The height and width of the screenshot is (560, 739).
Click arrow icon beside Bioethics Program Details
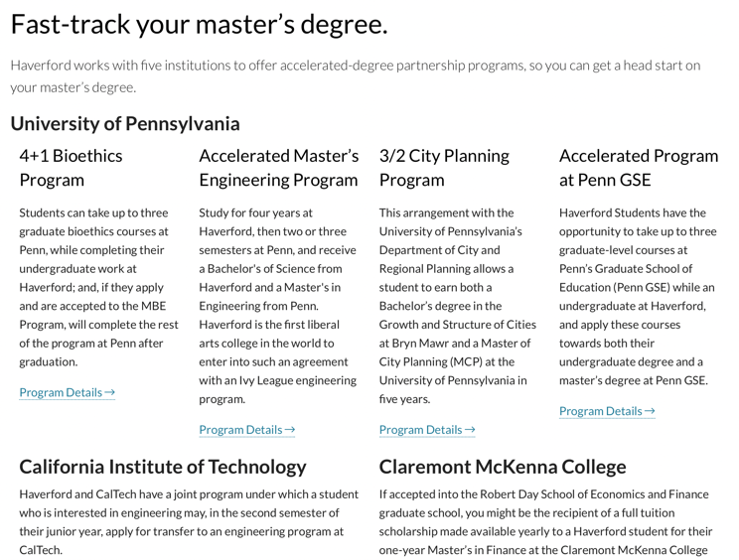110,392
